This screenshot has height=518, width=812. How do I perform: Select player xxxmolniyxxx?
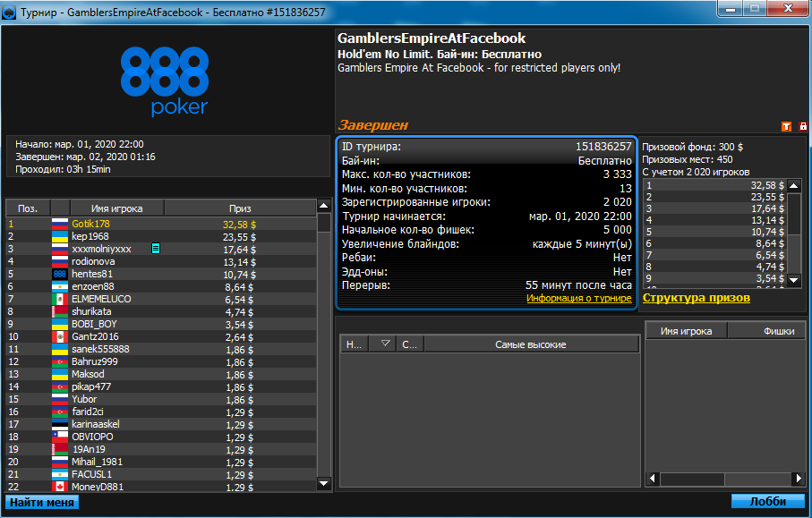[161, 249]
